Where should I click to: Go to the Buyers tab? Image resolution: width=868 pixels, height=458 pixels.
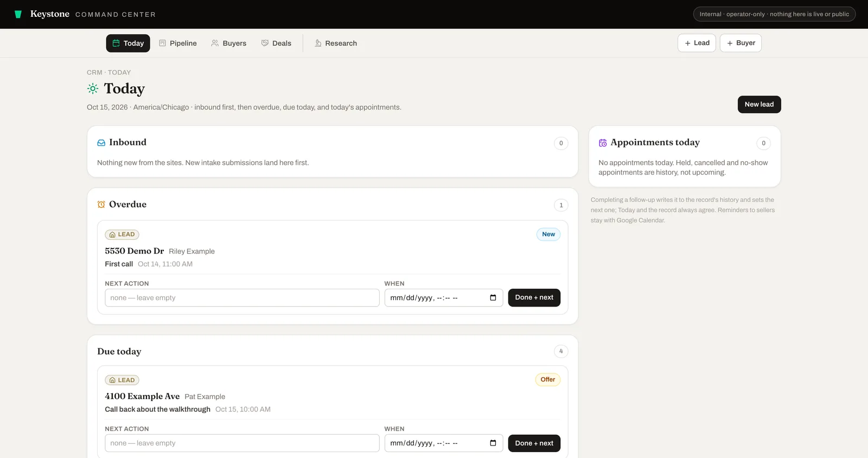tap(228, 43)
